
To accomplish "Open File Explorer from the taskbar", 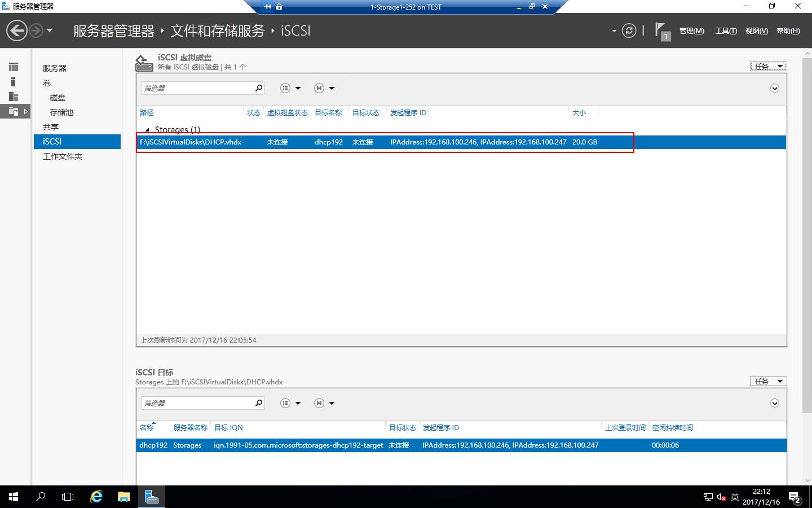I will click(x=123, y=497).
